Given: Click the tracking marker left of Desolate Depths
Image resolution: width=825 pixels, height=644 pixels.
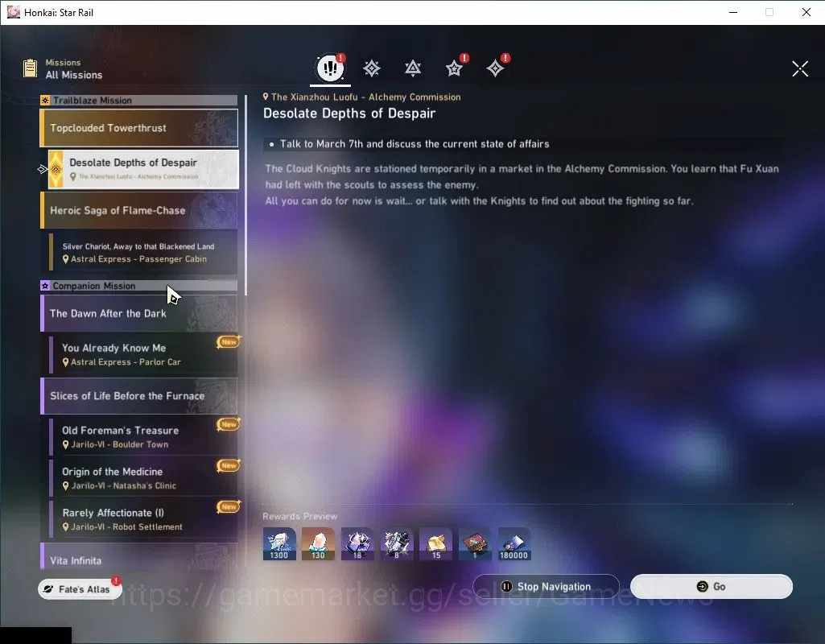Looking at the screenshot, I should click(42, 169).
